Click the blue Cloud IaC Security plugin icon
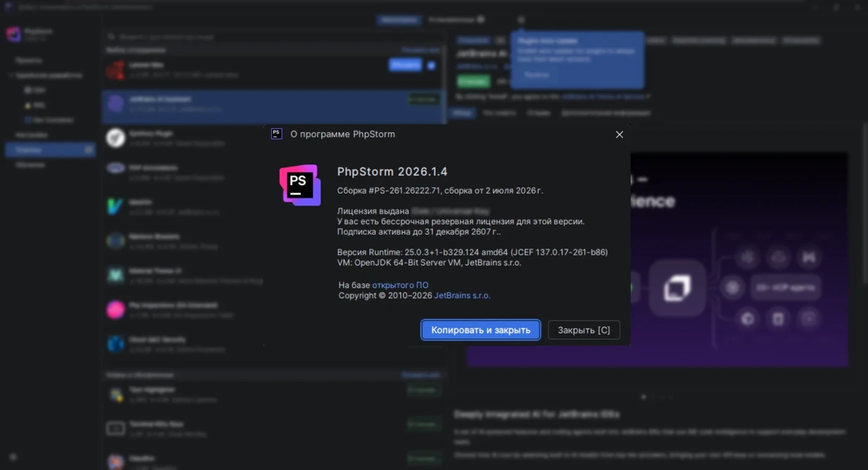Screen dimensions: 868x470 click(x=116, y=343)
